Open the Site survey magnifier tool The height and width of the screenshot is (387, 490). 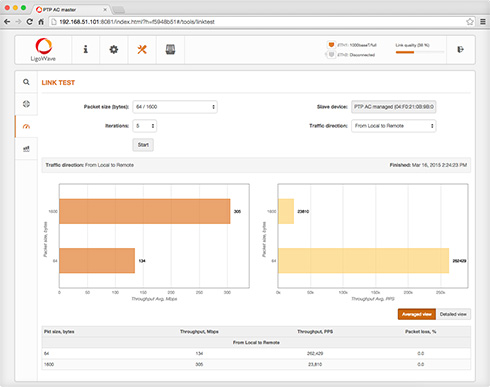click(x=26, y=82)
